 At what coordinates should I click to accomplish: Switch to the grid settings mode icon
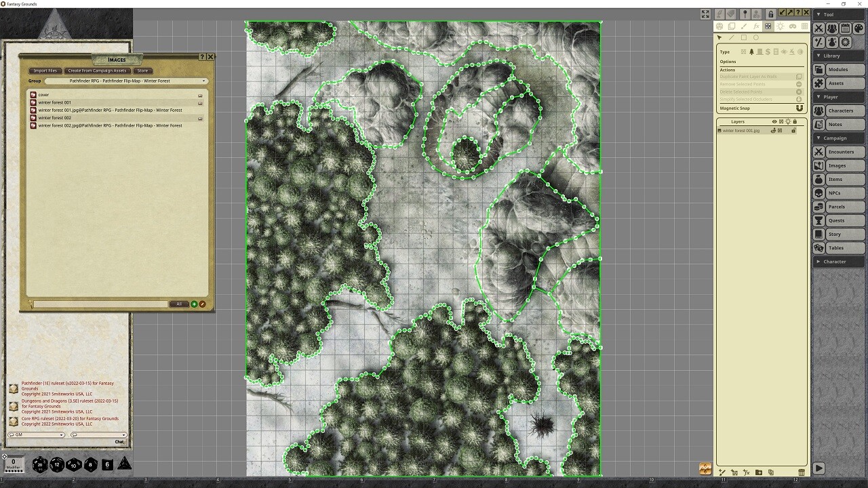click(805, 26)
